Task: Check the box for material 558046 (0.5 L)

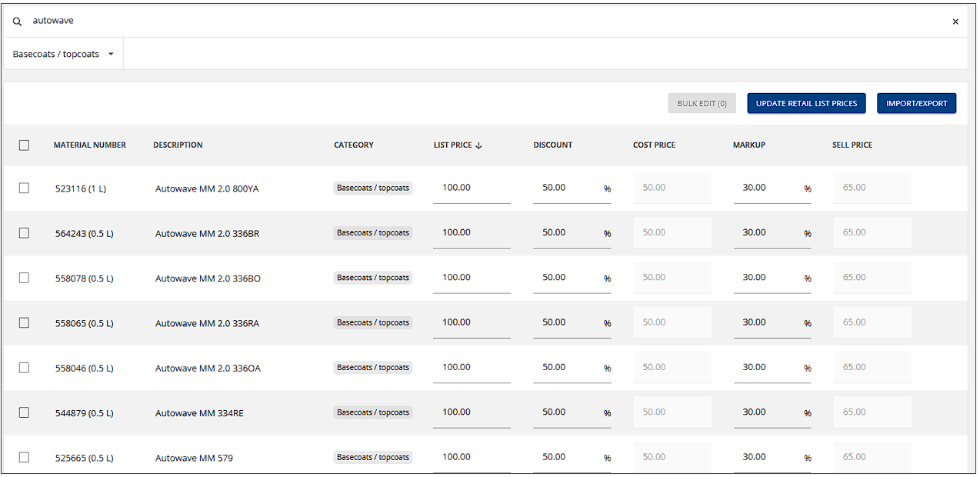Action: tap(24, 368)
